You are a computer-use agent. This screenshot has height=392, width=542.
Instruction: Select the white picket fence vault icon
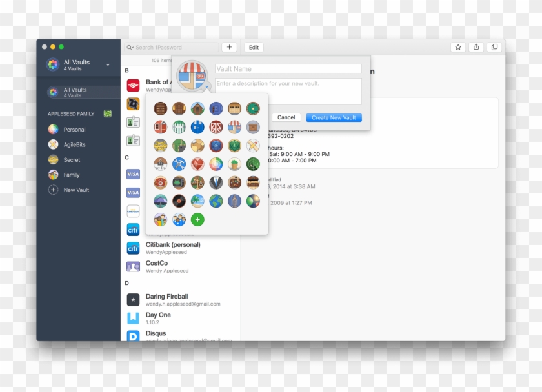(x=179, y=127)
